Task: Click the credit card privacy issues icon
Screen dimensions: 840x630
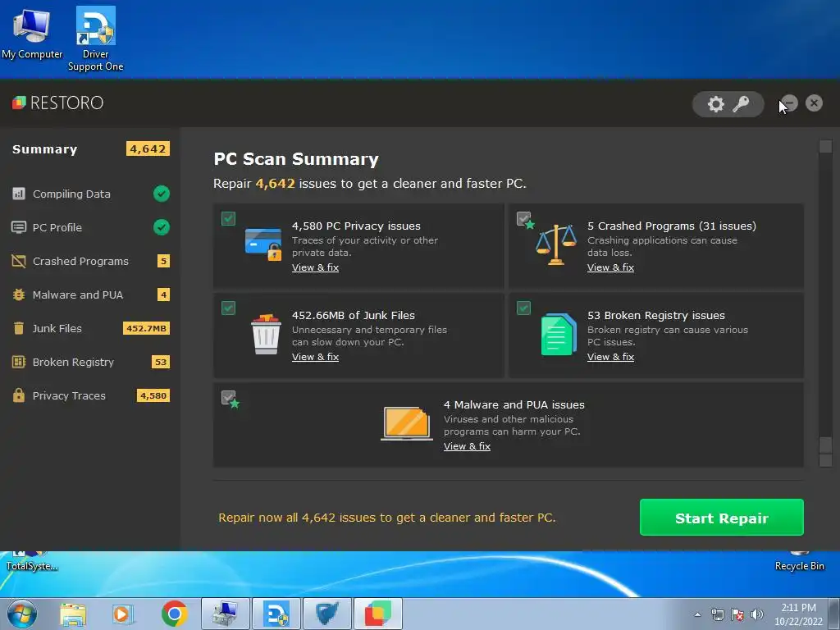Action: pos(263,244)
